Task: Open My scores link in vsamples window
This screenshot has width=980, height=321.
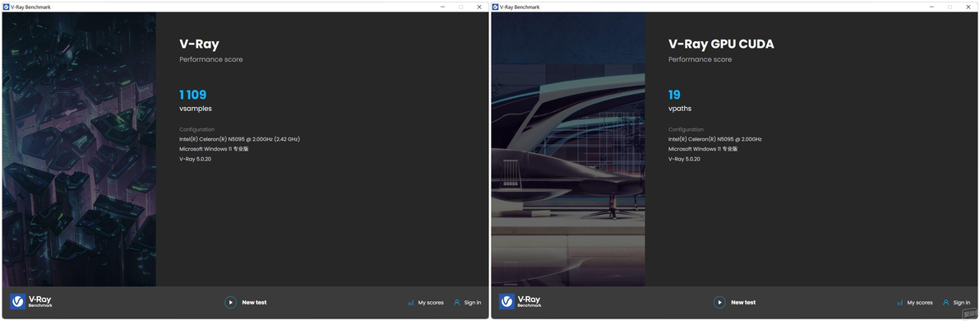Action: [x=431, y=303]
